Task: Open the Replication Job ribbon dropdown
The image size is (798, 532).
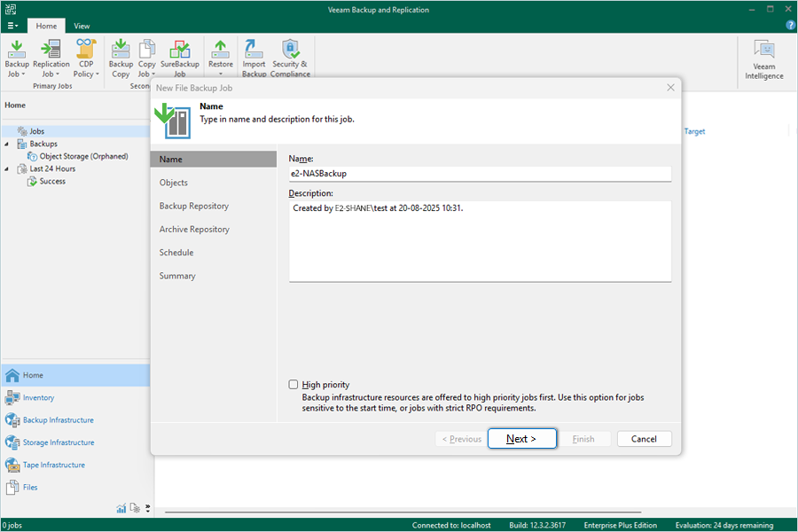Action: pyautogui.click(x=51, y=59)
